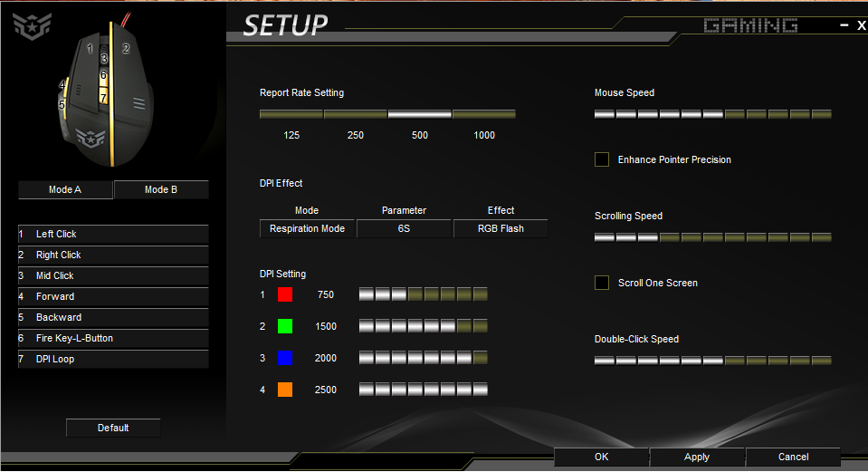Click button number 2 on mouse image
The width and height of the screenshot is (868, 472).
point(126,49)
